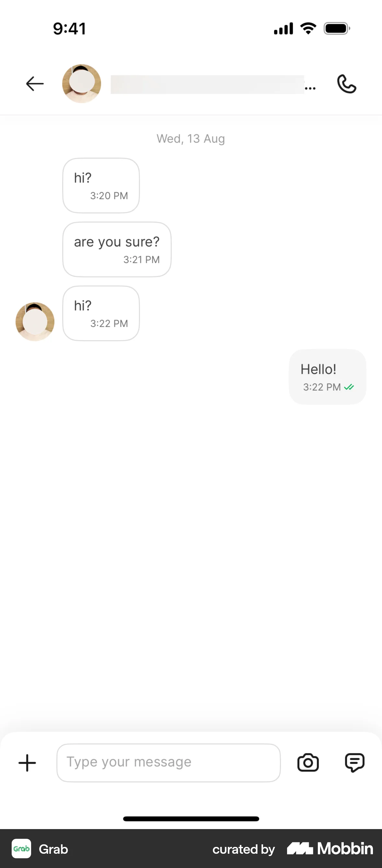The image size is (382, 868).
Task: Tap the redacted contact name in header
Action: [x=207, y=84]
